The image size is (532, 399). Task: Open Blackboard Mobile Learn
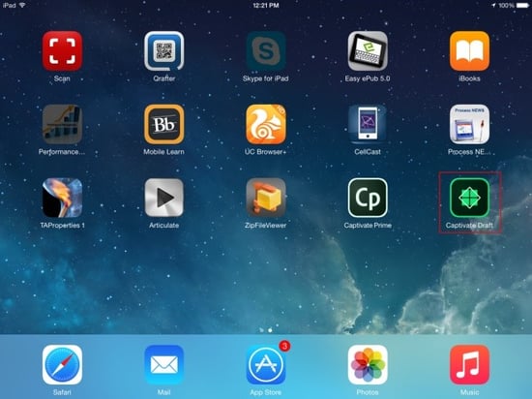163,124
